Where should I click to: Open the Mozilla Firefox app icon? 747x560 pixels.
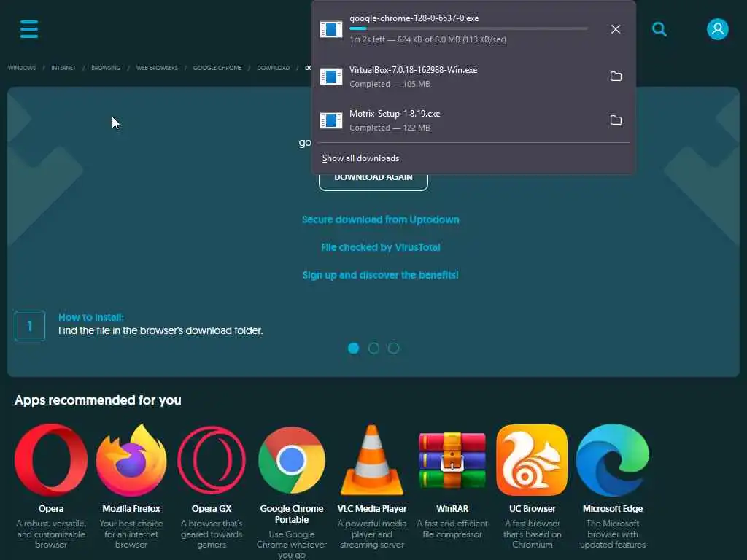pyautogui.click(x=131, y=460)
